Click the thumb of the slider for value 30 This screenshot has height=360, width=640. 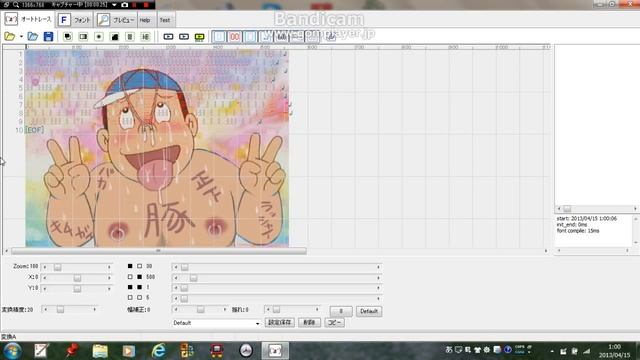pos(185,267)
